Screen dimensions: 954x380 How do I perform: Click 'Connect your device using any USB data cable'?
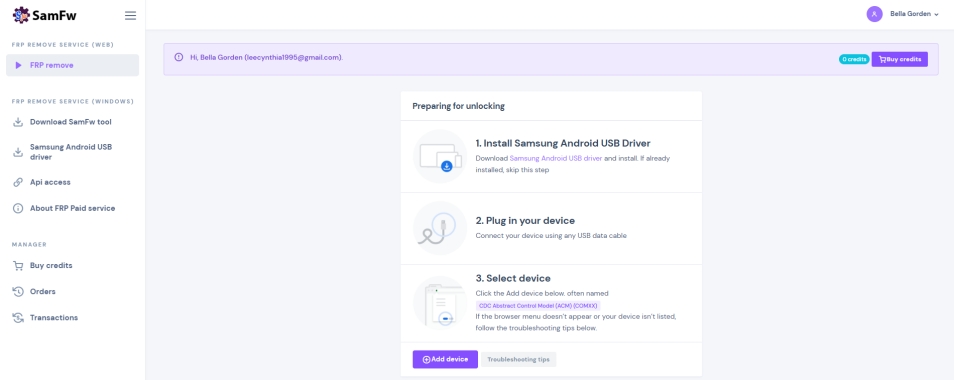pyautogui.click(x=551, y=235)
